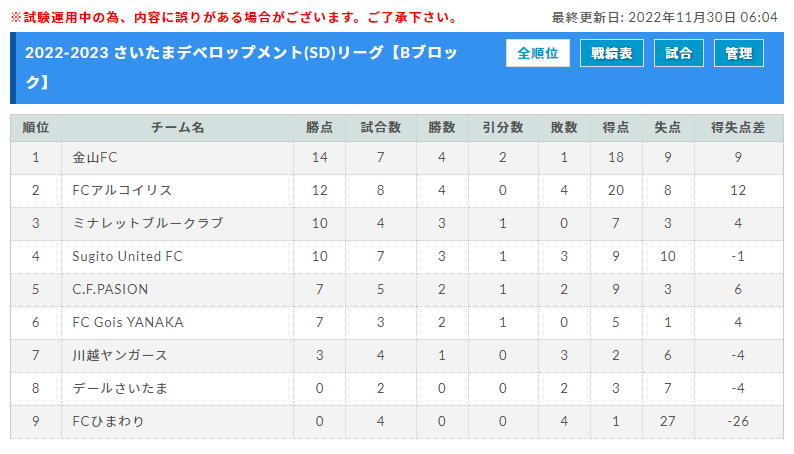Click the 試合数 column header
794x454 pixels.
381,128
